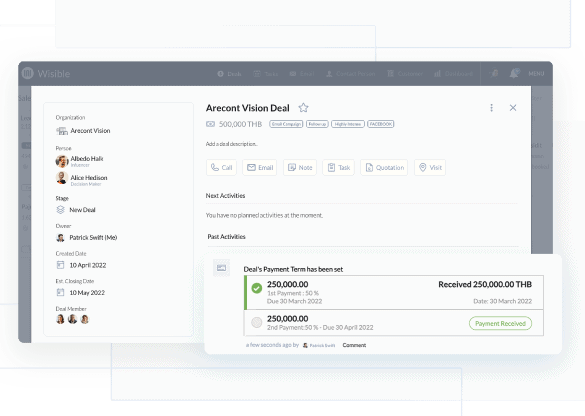Click Alice Hedison's avatar

tap(62, 178)
